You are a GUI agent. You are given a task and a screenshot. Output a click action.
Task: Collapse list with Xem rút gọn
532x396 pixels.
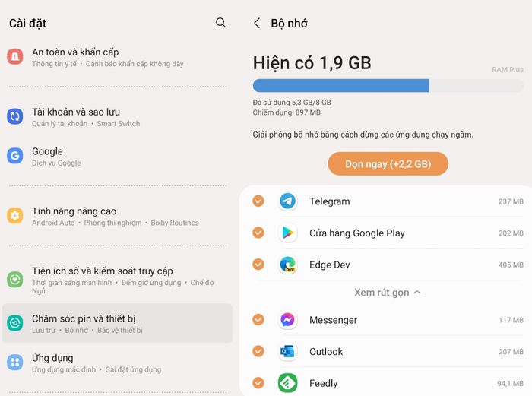click(387, 293)
